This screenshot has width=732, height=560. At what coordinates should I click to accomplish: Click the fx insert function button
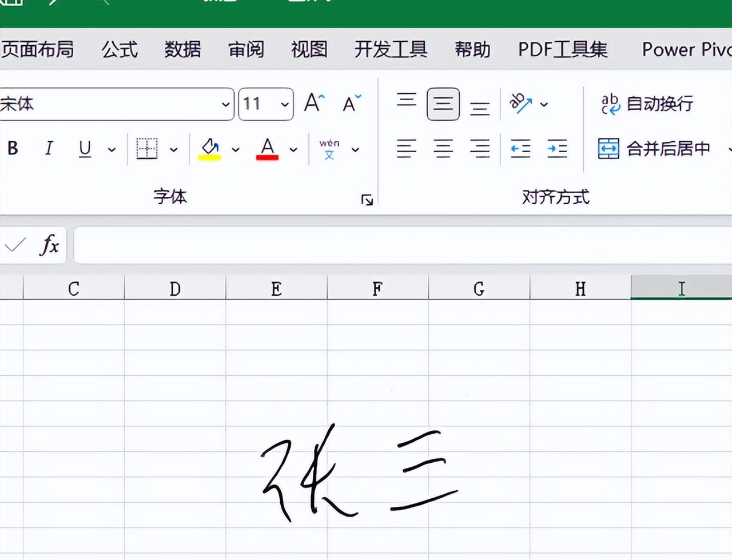point(50,245)
